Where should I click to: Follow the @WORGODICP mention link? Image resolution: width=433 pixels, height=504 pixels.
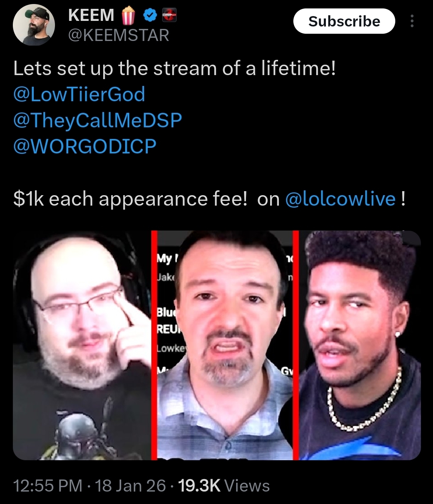tap(85, 146)
